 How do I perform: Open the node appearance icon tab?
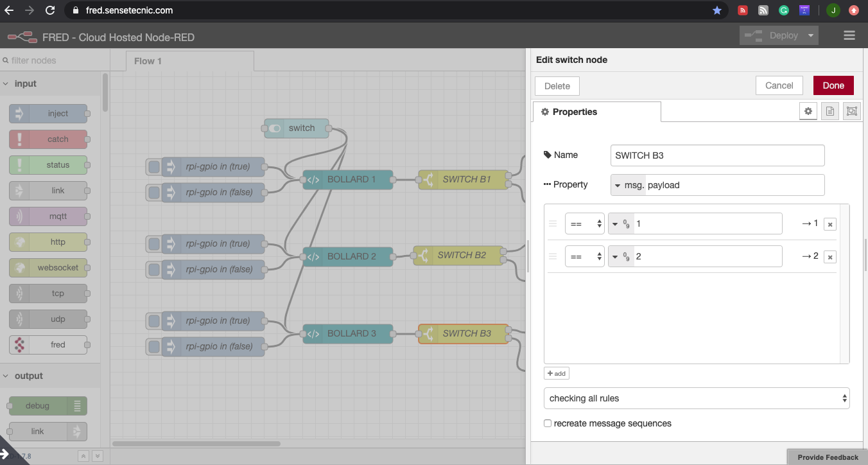point(851,111)
